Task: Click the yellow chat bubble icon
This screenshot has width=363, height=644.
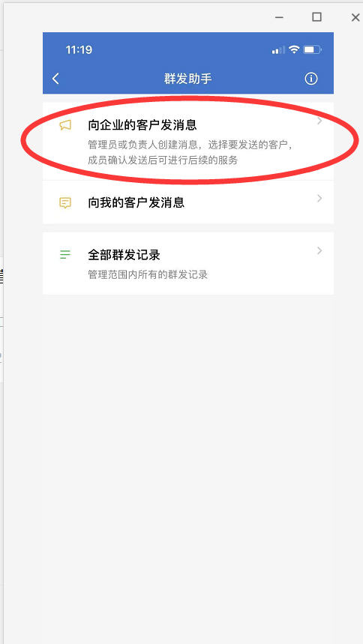Action: point(65,203)
